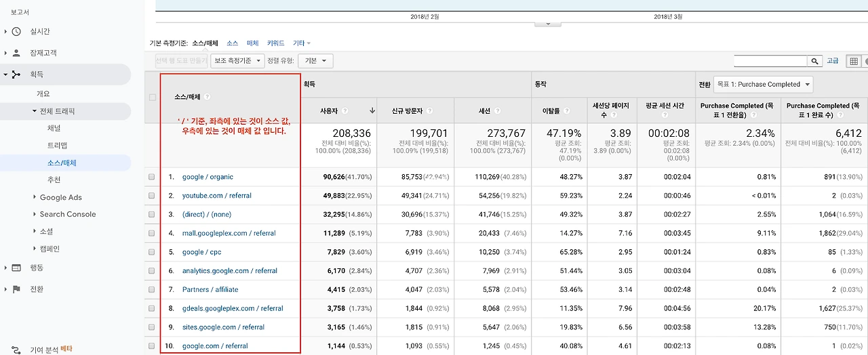Open help icon next to 신규 방문자 header
This screenshot has width=868, height=355.
coord(429,110)
